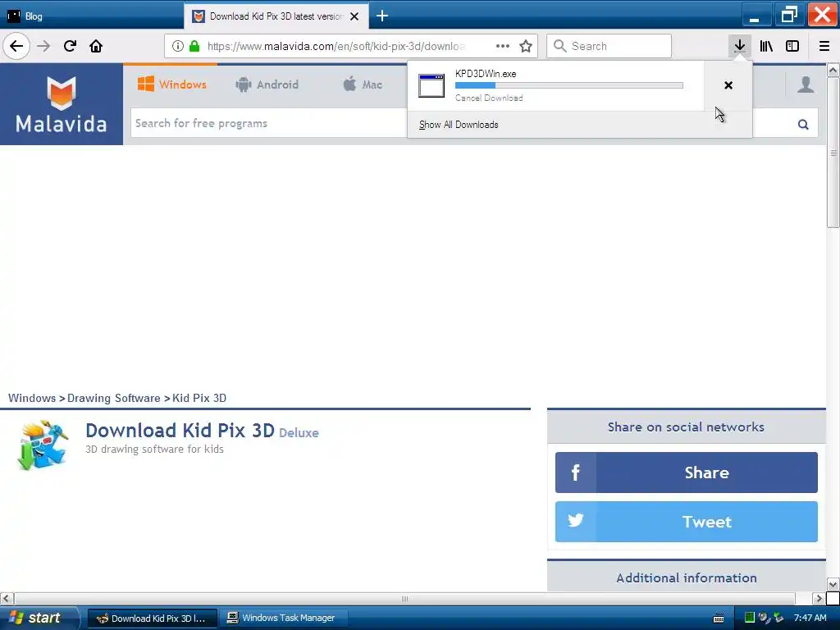
Task: Click the green Task Manager tray icon
Action: tap(750, 618)
